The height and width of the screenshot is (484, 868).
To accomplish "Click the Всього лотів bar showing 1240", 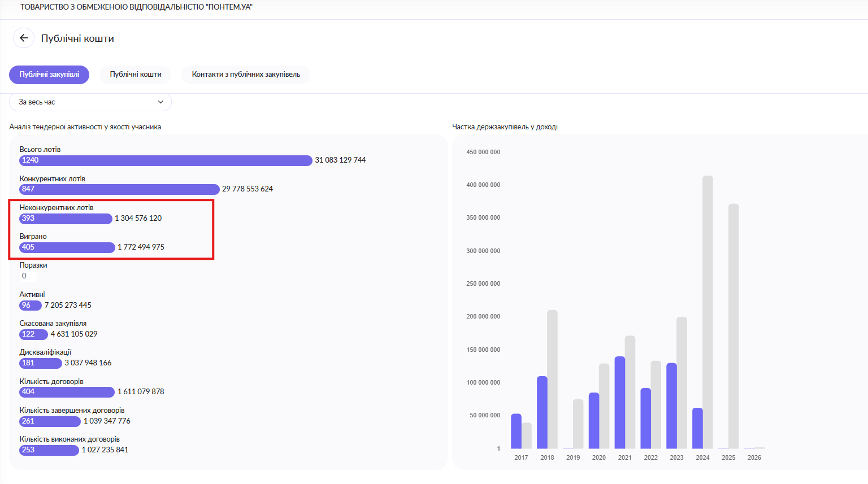I will pyautogui.click(x=166, y=160).
